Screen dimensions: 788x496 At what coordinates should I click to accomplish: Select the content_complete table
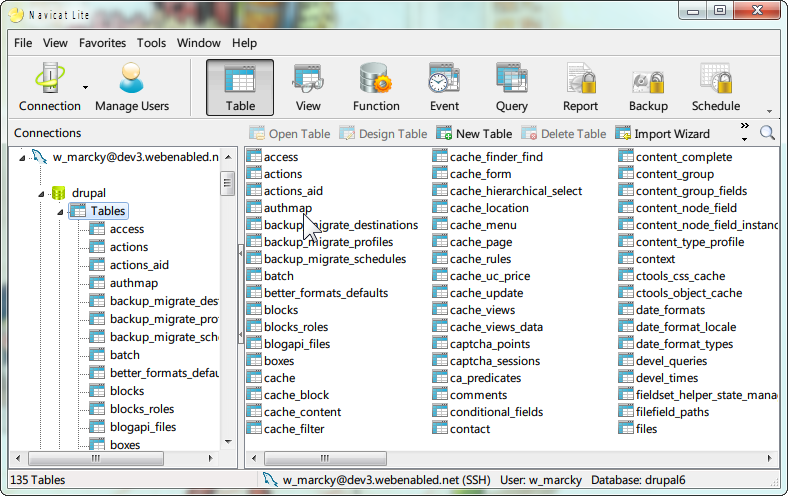[675, 157]
